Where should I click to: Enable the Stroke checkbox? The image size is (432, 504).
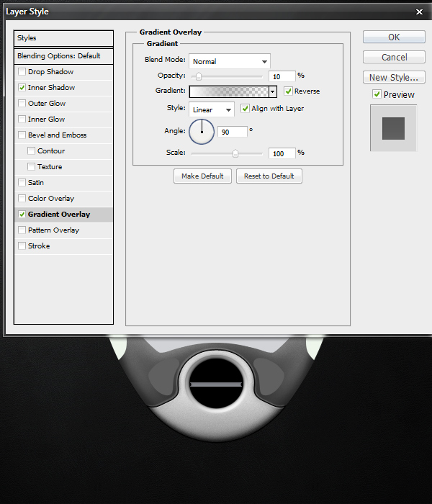22,246
